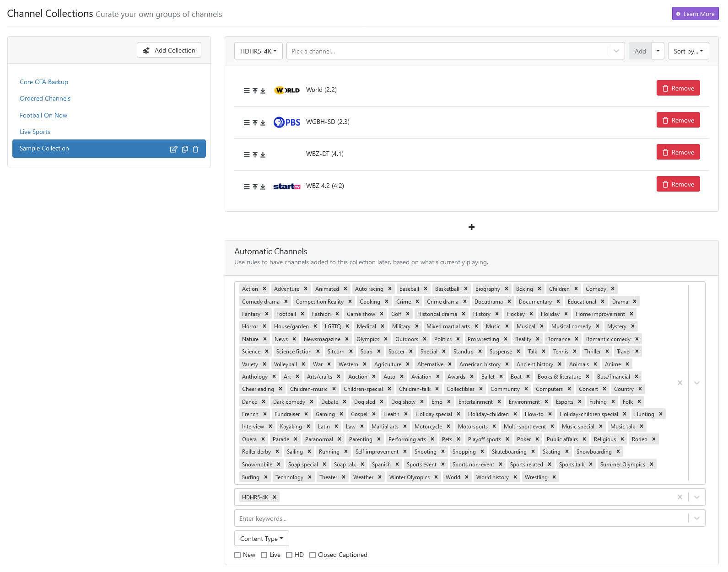
Task: Check the Live checkbox
Action: (x=264, y=555)
